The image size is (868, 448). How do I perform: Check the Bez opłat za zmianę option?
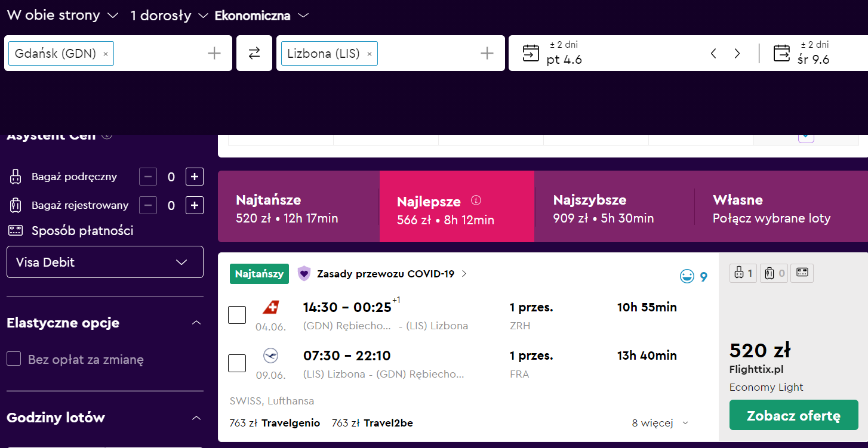14,359
